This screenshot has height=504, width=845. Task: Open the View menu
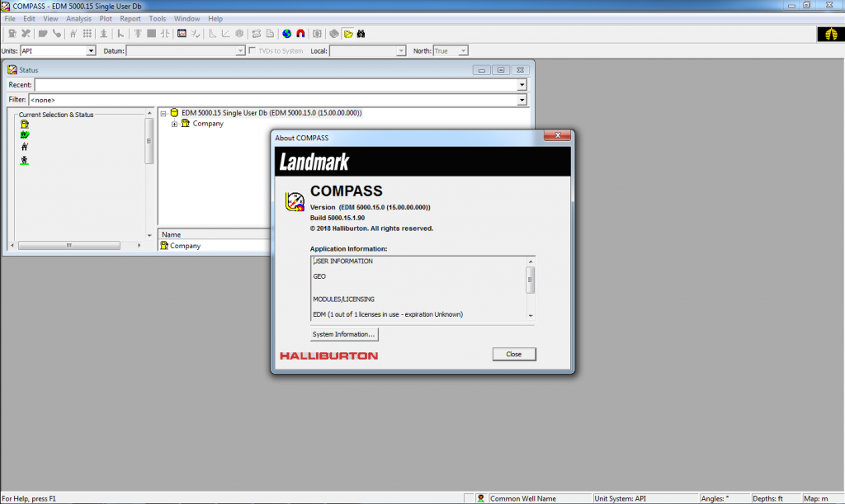[50, 18]
